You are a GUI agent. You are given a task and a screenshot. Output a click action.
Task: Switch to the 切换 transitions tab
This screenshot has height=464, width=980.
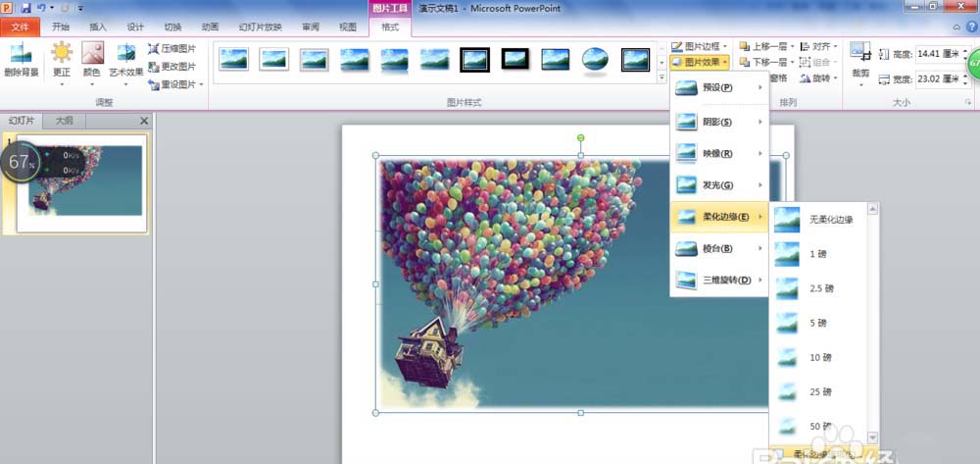point(173,26)
